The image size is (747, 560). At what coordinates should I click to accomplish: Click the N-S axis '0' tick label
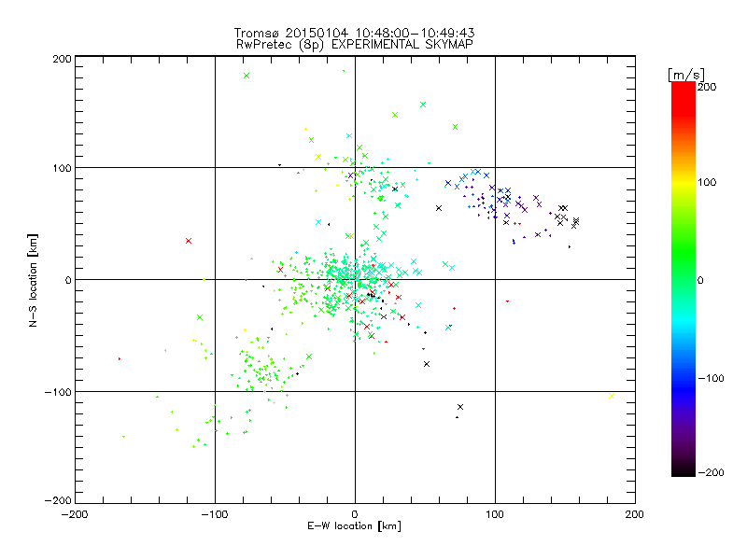coord(68,280)
